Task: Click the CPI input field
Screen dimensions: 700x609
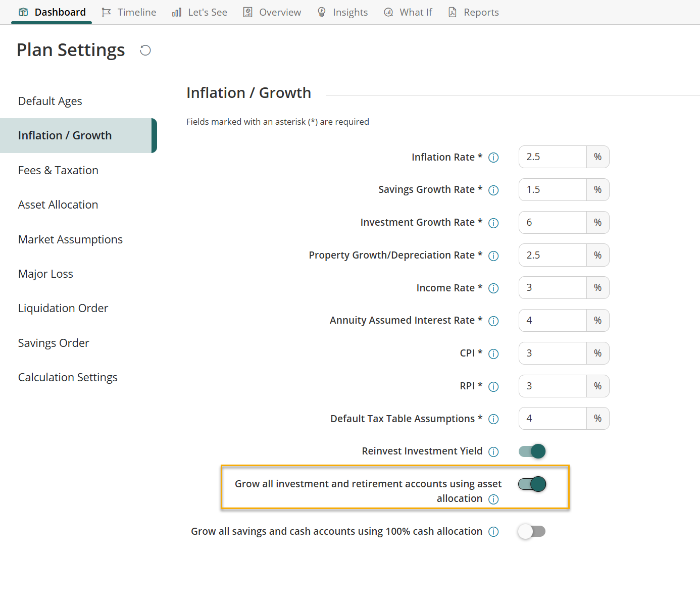Action: [553, 353]
